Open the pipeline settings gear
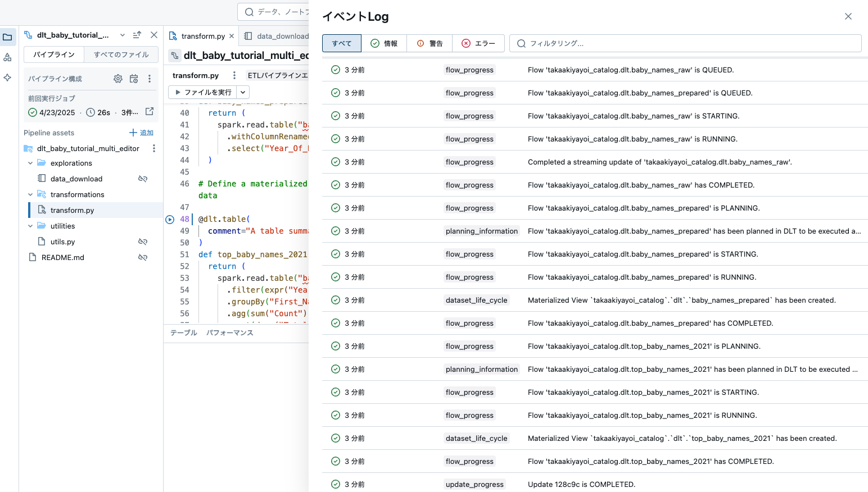Screen dimensions: 868x492 point(118,79)
